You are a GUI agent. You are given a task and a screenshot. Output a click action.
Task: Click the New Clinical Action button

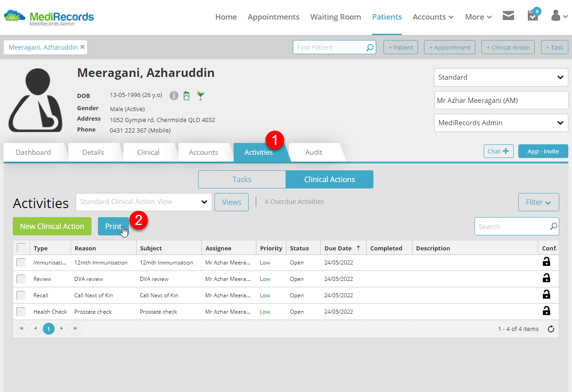(52, 226)
